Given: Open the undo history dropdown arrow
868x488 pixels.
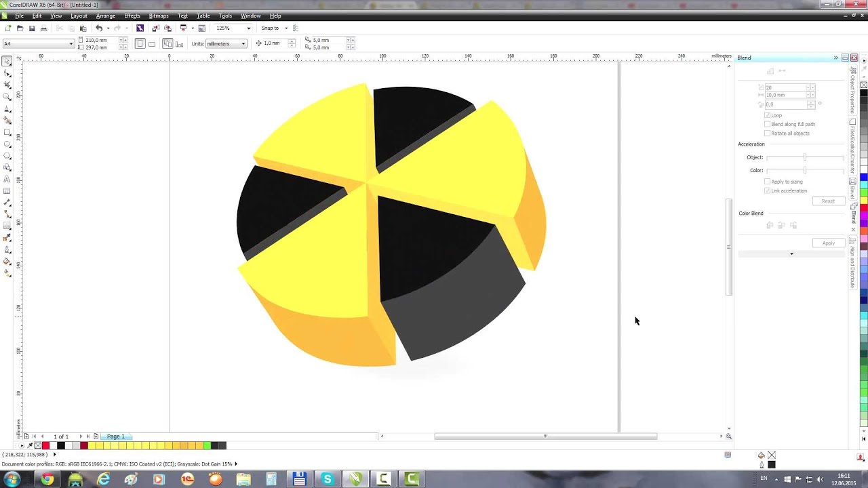Looking at the screenshot, I should 107,28.
